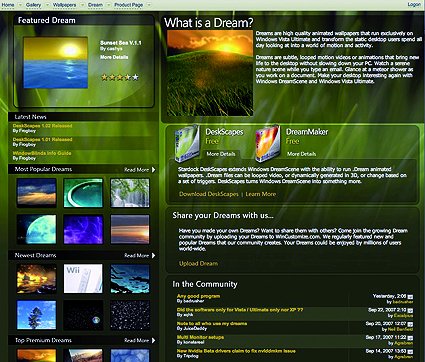Open the DeskScapes 1.02 Released news item
The width and height of the screenshot is (425, 362).
(42, 126)
